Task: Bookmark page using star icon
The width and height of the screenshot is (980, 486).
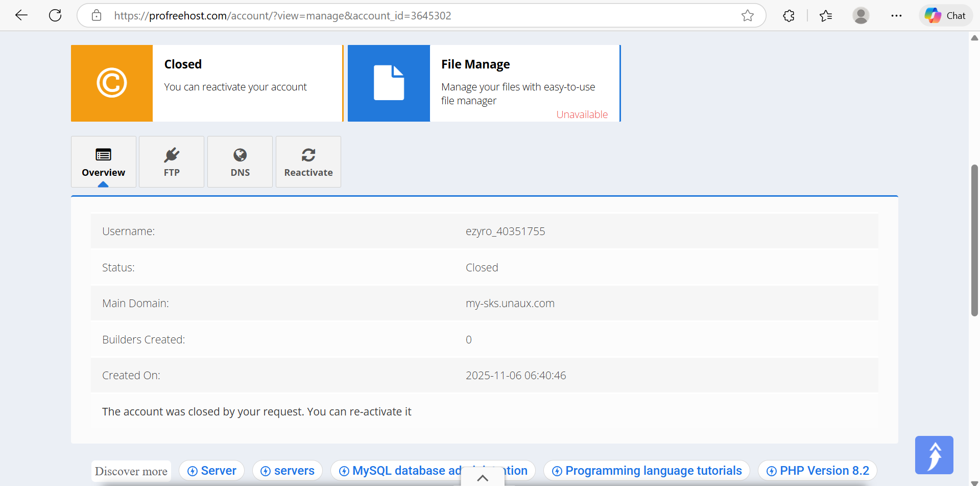Action: (x=747, y=15)
